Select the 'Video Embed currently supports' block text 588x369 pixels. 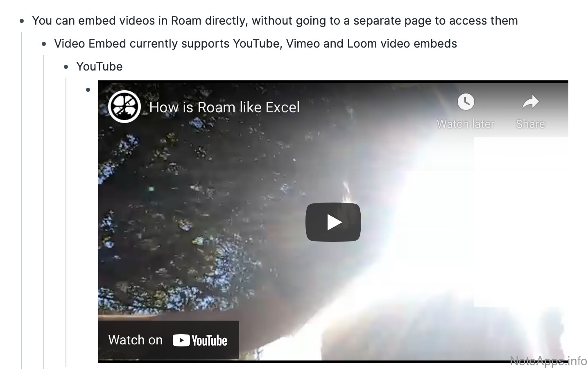pos(256,43)
